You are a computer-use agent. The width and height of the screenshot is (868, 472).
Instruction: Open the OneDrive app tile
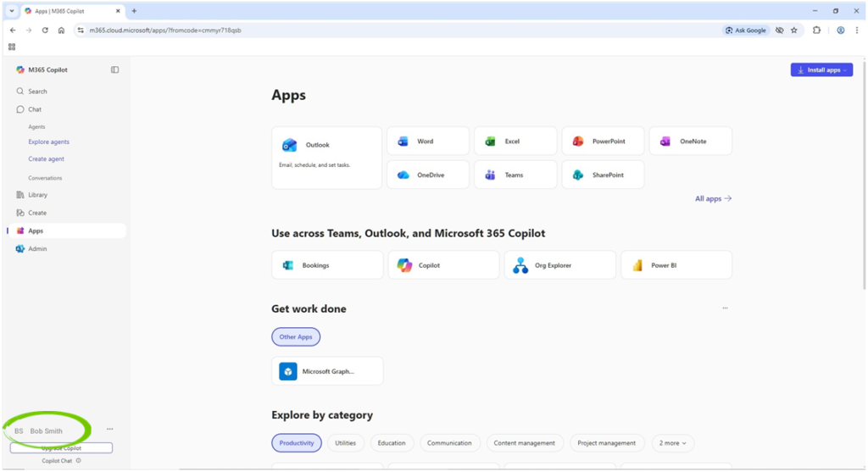tap(427, 175)
